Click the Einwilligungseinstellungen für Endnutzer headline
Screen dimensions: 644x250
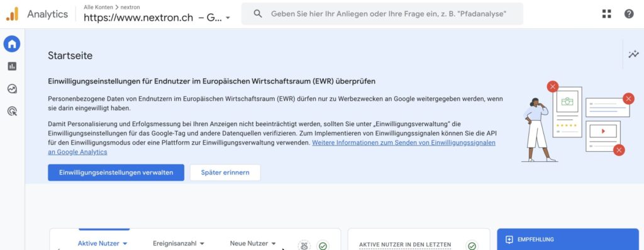pyautogui.click(x=211, y=81)
